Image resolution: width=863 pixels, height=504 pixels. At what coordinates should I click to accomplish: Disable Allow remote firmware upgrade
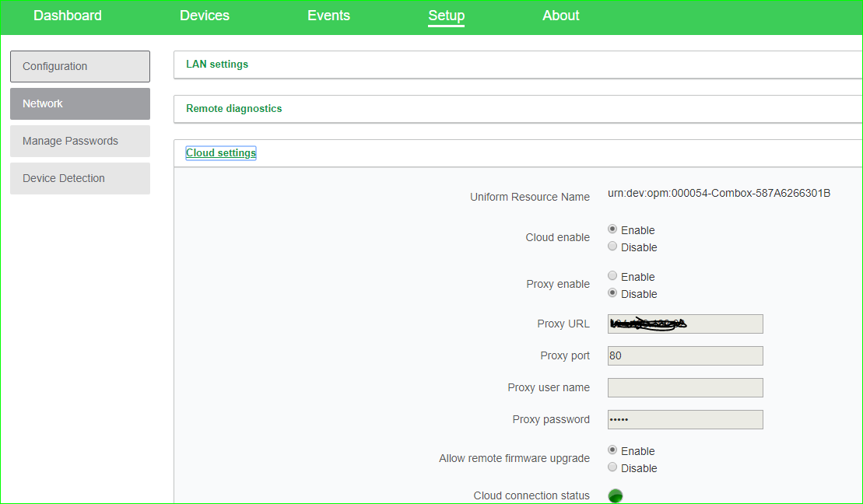612,467
